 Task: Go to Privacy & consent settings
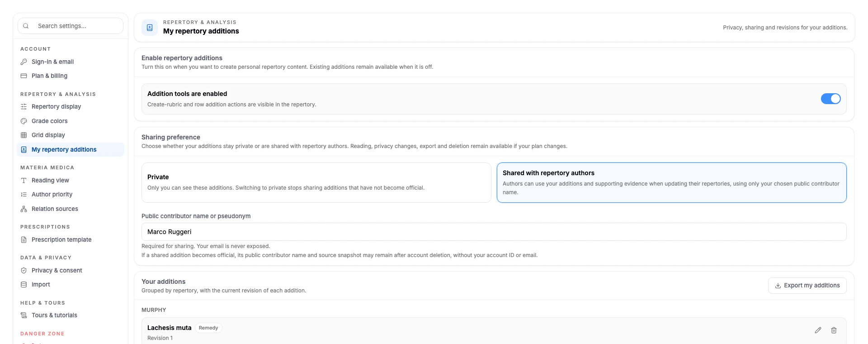71,270
